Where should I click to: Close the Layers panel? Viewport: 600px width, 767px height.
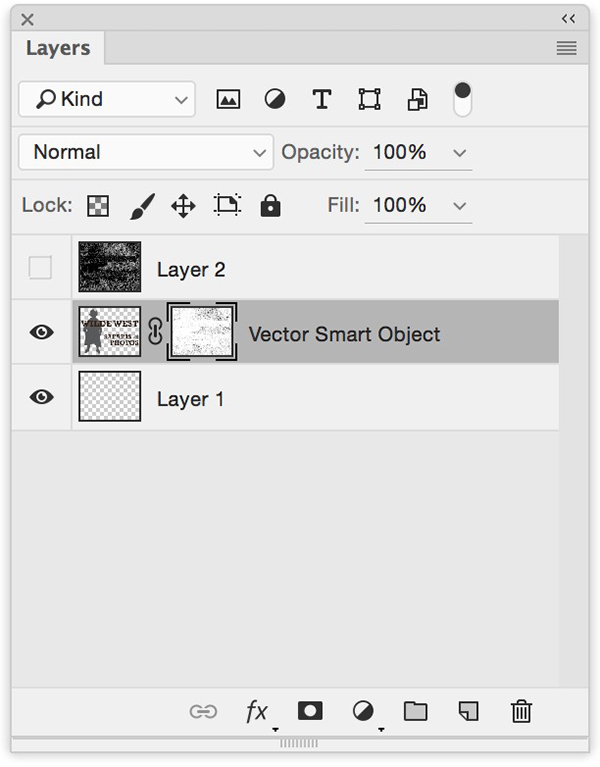point(27,20)
